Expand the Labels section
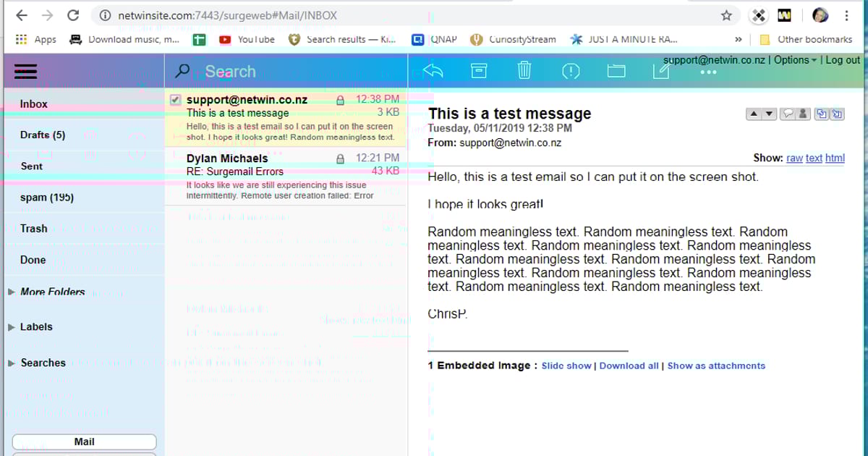 (x=38, y=326)
